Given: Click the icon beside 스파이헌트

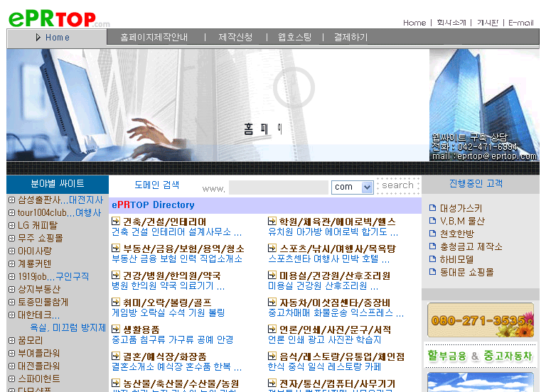Looking at the screenshot, I should pos(11,379).
